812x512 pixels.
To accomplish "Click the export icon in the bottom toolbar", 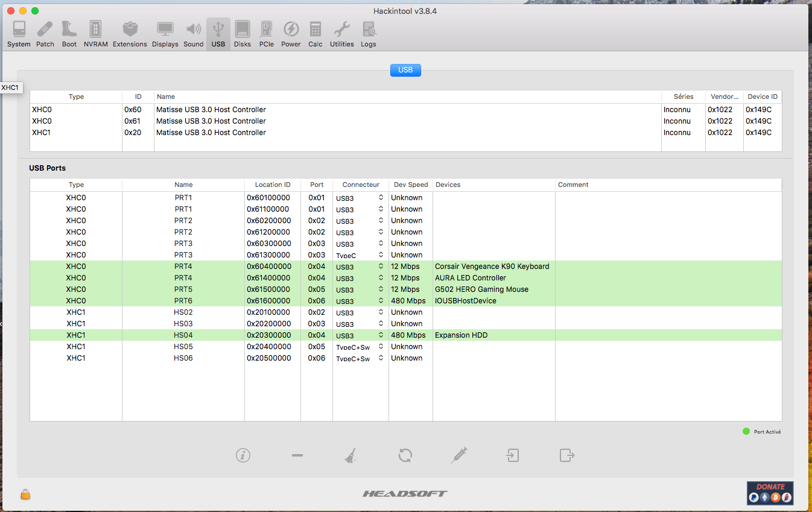I will (x=566, y=455).
